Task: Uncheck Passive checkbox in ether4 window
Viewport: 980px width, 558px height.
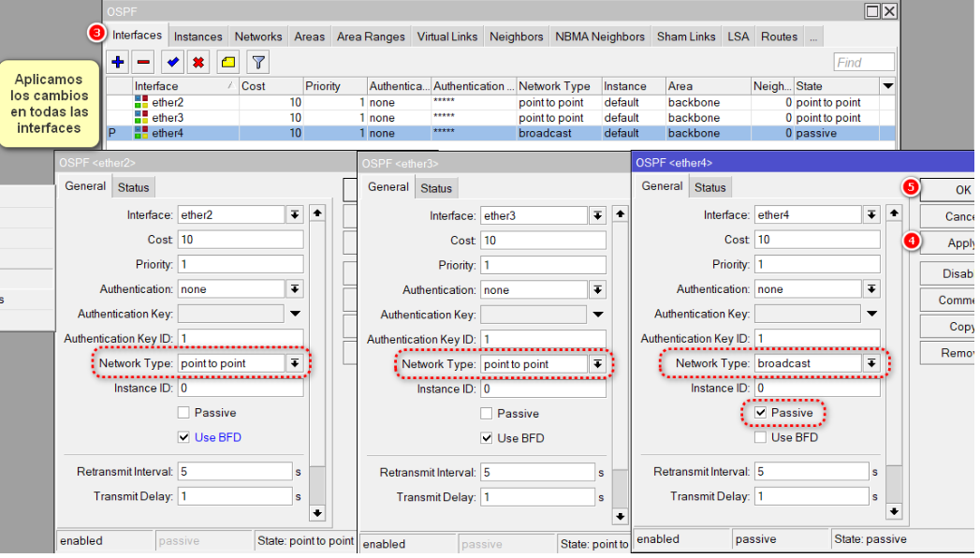Action: point(761,413)
